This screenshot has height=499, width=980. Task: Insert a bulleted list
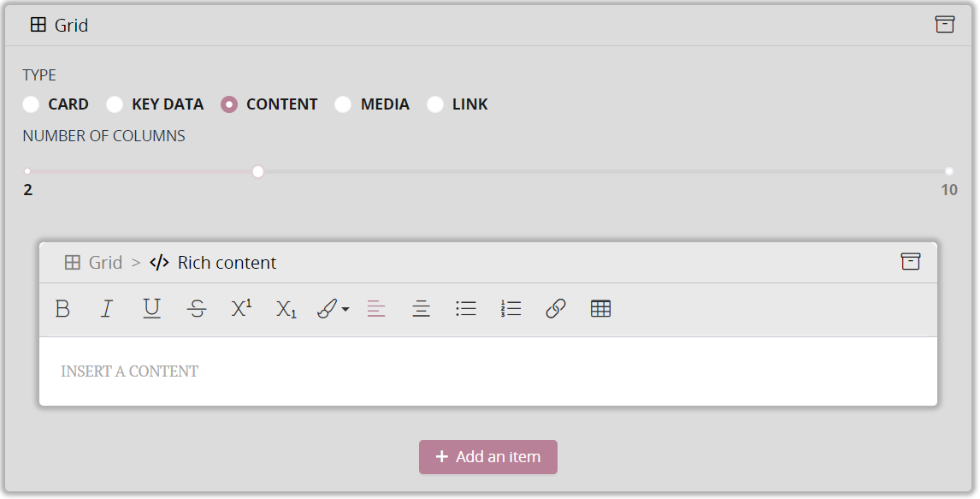466,309
